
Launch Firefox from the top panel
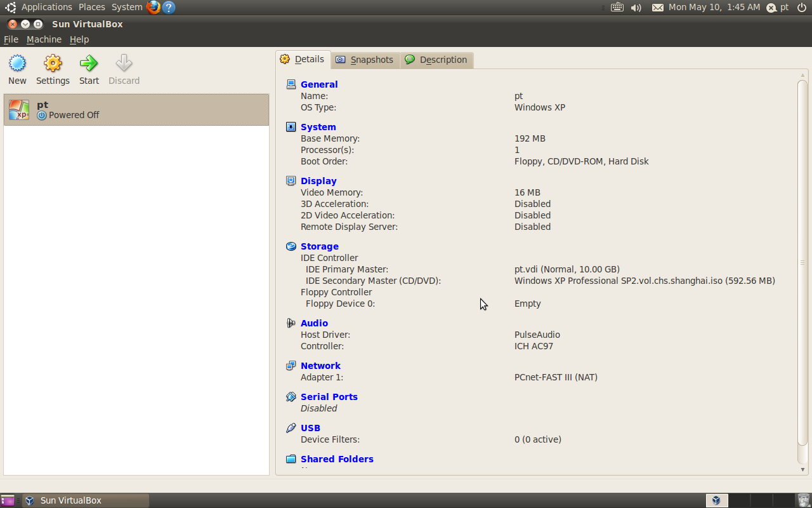pos(153,7)
